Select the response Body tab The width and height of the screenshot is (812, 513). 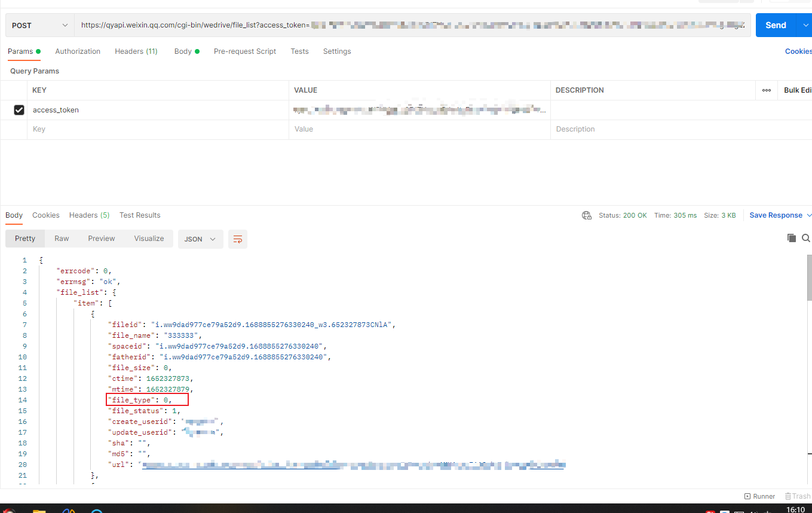14,215
